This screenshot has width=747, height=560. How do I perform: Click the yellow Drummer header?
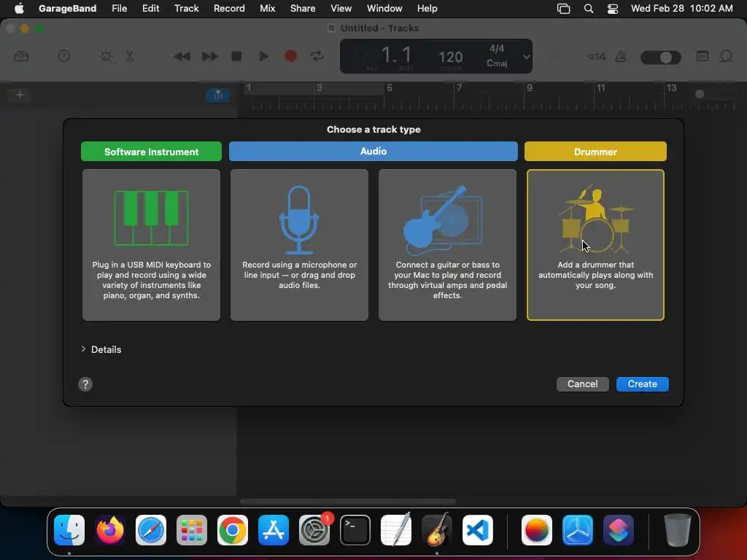tap(595, 152)
